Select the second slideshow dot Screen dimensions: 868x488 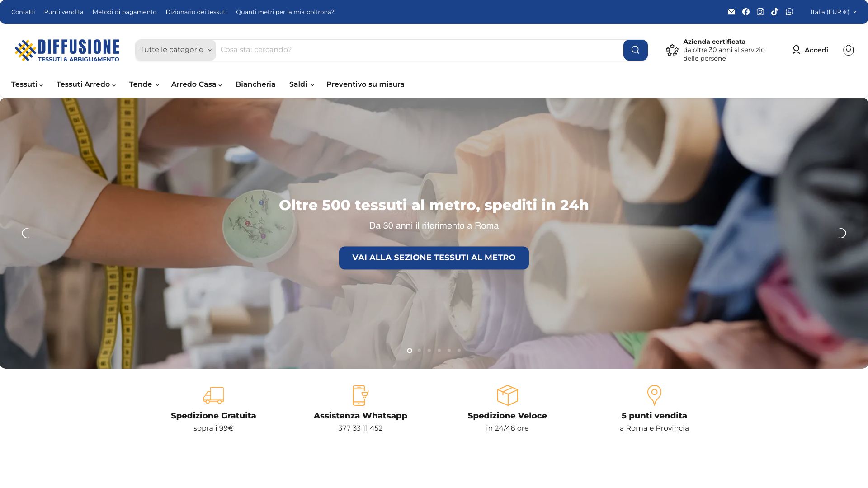point(420,350)
